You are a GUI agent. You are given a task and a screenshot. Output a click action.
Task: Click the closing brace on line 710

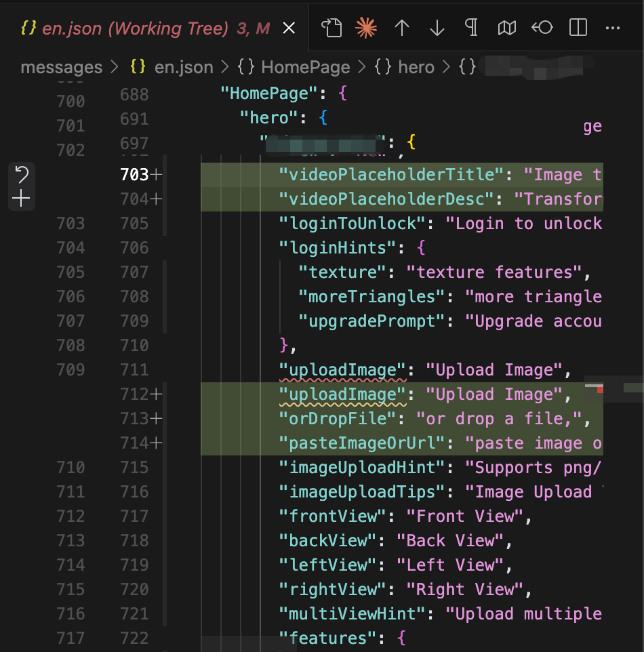[284, 345]
